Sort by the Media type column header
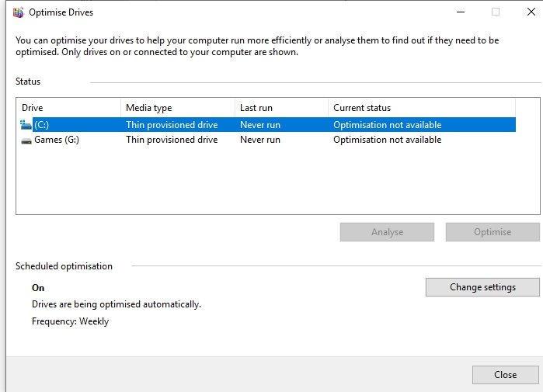This screenshot has width=543, height=392. coord(178,108)
